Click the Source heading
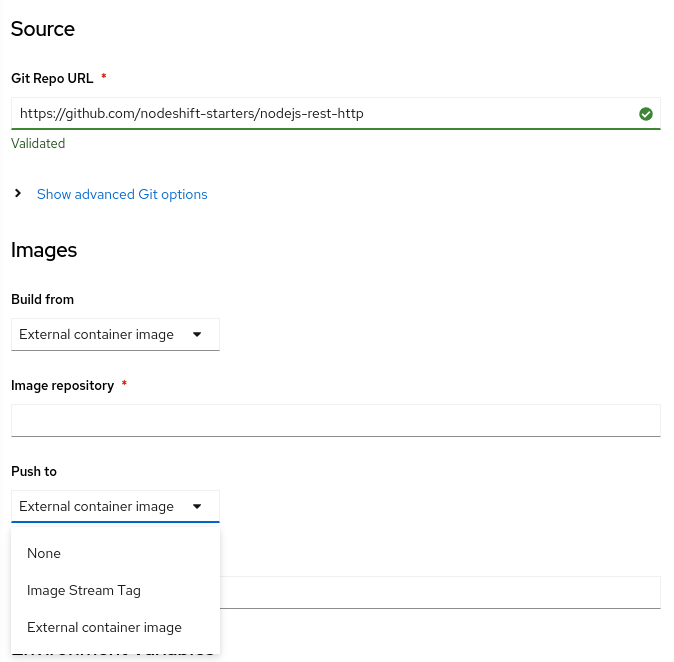 (x=43, y=29)
